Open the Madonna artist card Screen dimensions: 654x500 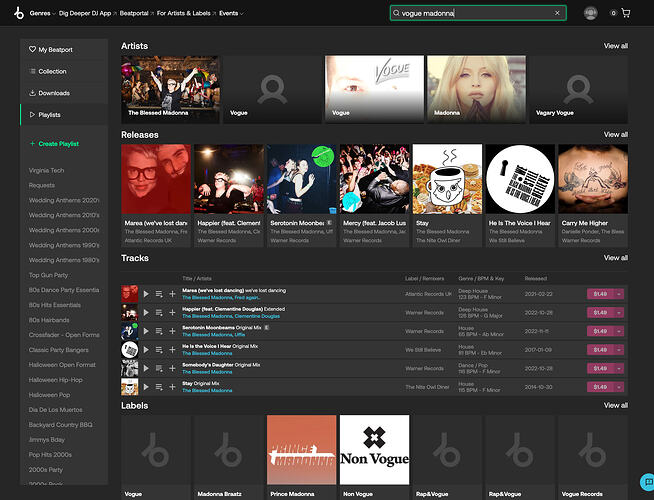point(476,89)
